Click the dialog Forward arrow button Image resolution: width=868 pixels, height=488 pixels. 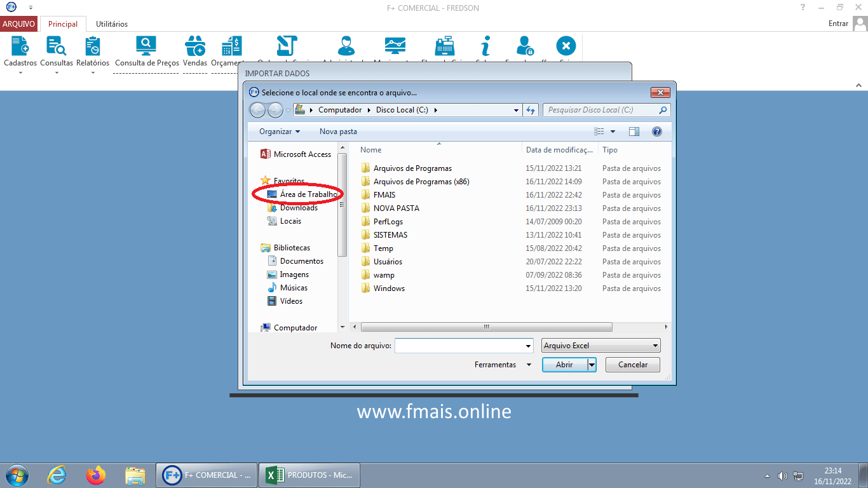tap(275, 110)
